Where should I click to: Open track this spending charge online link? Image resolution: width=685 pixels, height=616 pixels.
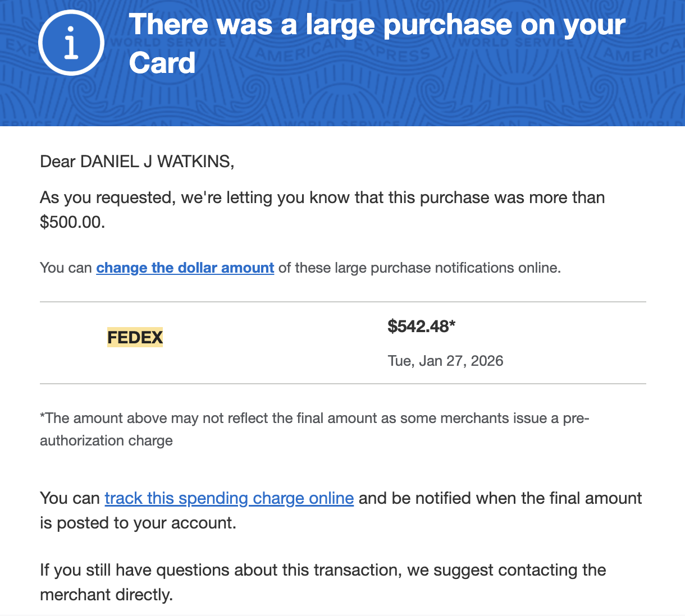(x=229, y=498)
